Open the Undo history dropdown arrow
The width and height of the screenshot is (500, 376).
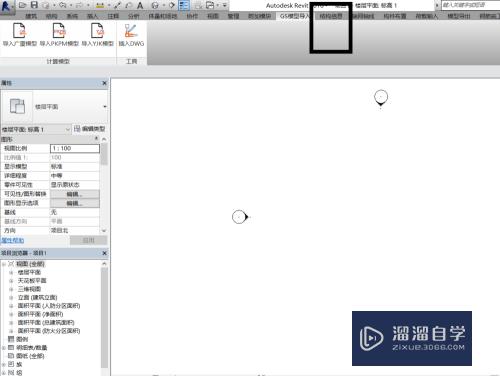coord(71,5)
